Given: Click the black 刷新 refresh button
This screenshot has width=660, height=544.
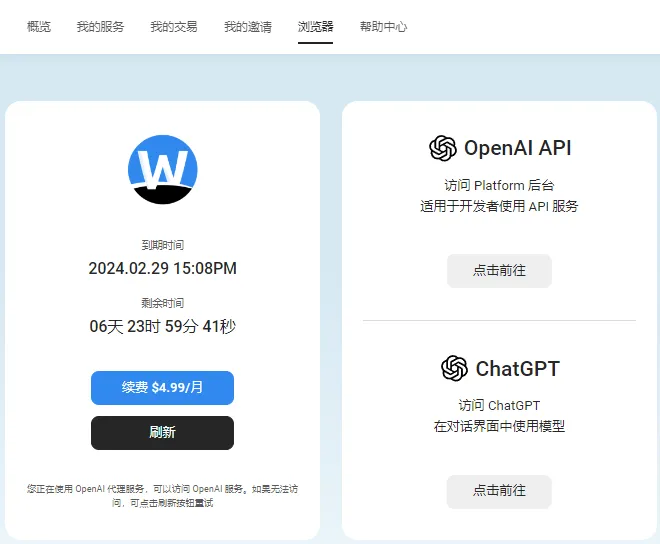Looking at the screenshot, I should (x=162, y=433).
